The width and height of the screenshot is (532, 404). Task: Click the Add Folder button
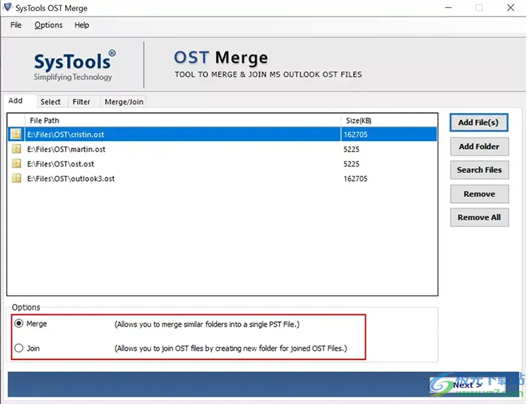479,146
